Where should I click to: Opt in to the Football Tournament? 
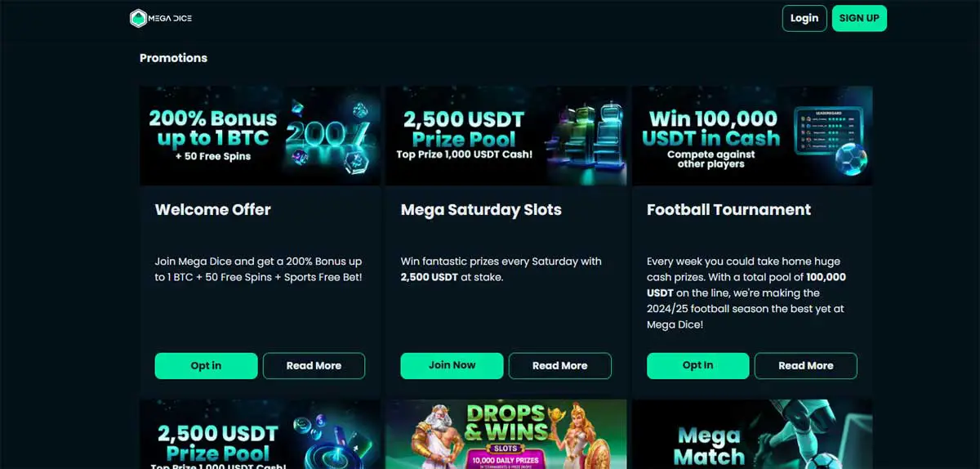[x=697, y=366]
